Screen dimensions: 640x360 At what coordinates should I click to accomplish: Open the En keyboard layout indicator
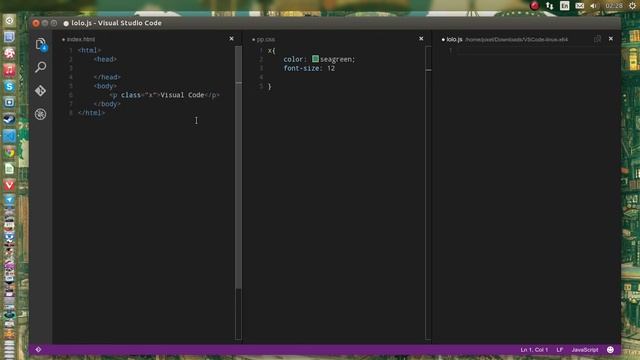[x=564, y=6]
